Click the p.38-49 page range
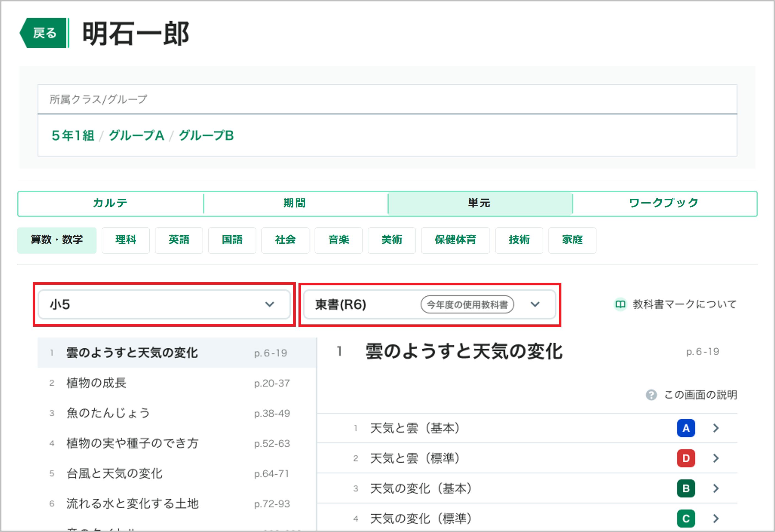Screen dimensions: 775x532 272,413
